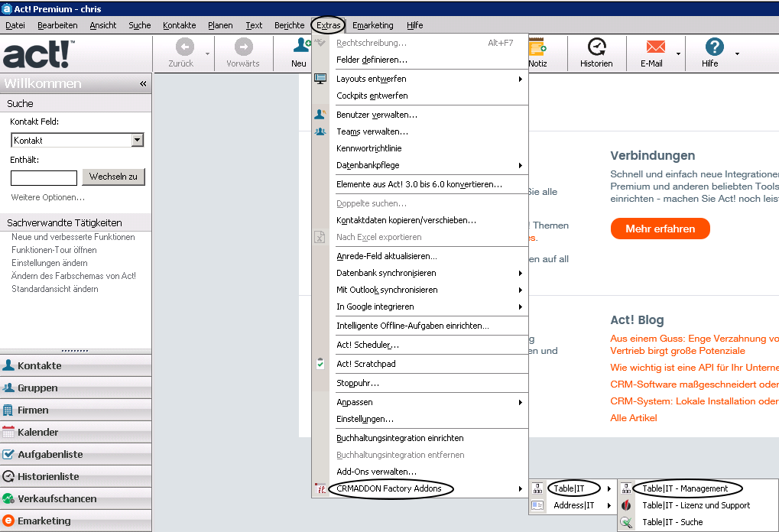Click the sidebar splitter dots handle

click(x=75, y=351)
